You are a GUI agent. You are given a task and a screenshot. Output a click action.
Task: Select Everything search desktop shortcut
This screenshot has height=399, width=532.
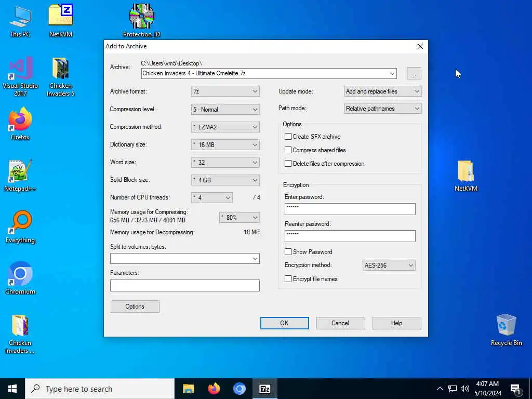(x=20, y=227)
